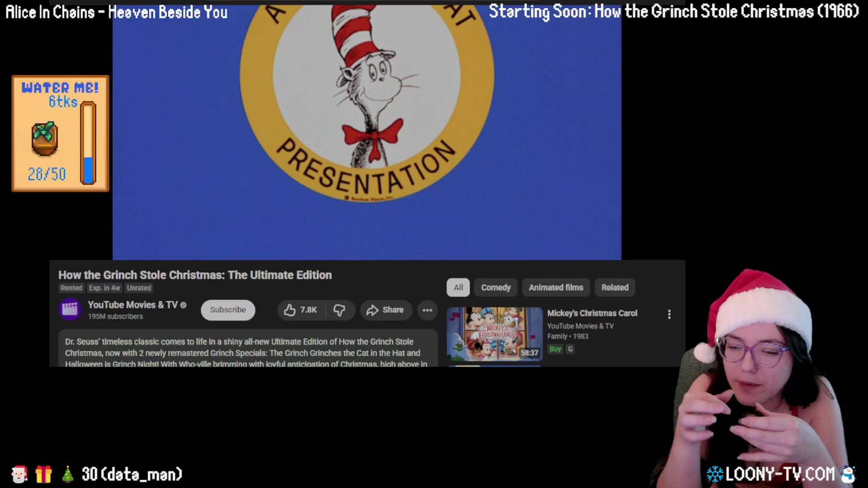The height and width of the screenshot is (488, 868).
Task: Open options menu for Mickey's Christmas Carol
Action: tap(669, 314)
